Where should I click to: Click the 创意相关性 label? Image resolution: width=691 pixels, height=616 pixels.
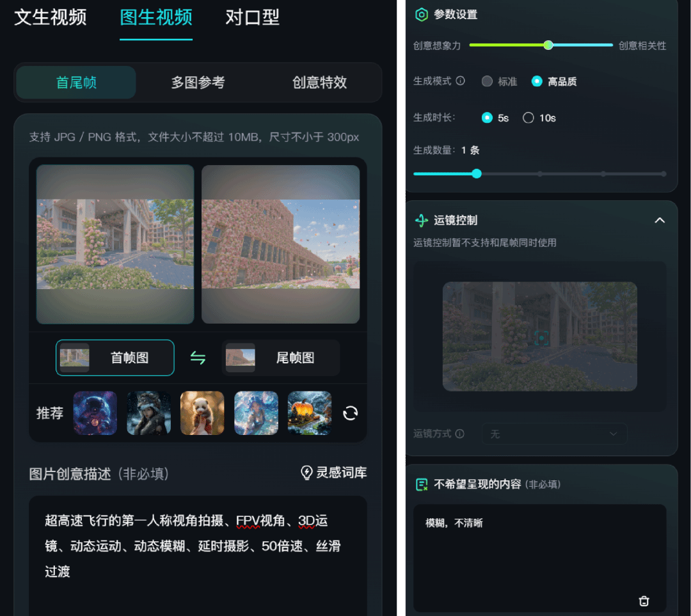click(x=642, y=45)
